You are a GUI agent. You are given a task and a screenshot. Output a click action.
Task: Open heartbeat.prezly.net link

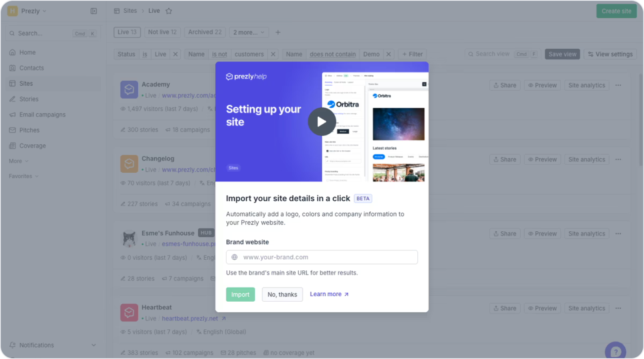pyautogui.click(x=193, y=319)
